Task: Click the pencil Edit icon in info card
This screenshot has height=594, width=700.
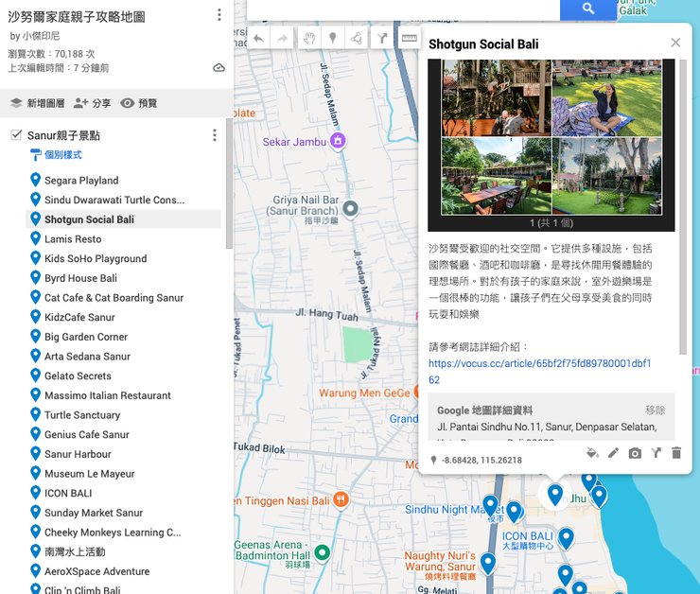Action: 613,453
